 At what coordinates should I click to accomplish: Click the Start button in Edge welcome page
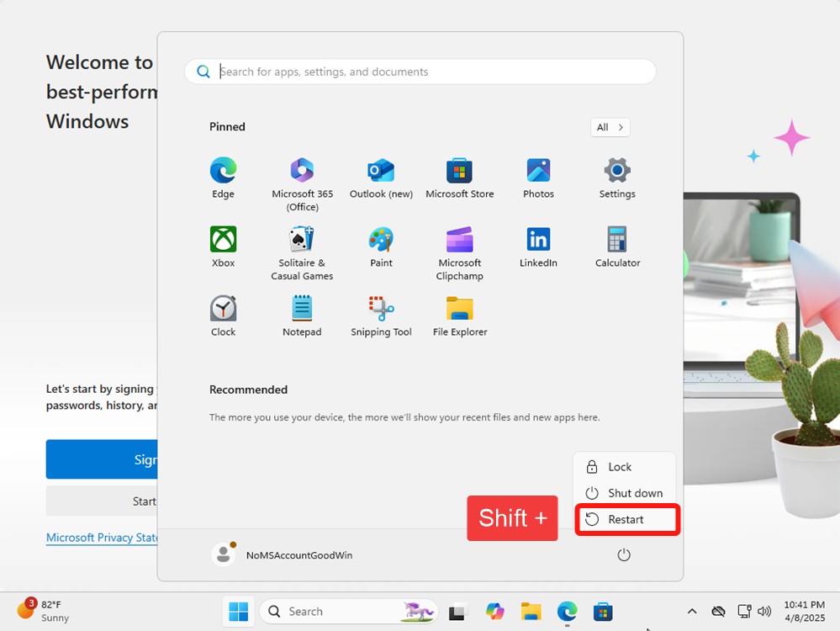pyautogui.click(x=102, y=501)
